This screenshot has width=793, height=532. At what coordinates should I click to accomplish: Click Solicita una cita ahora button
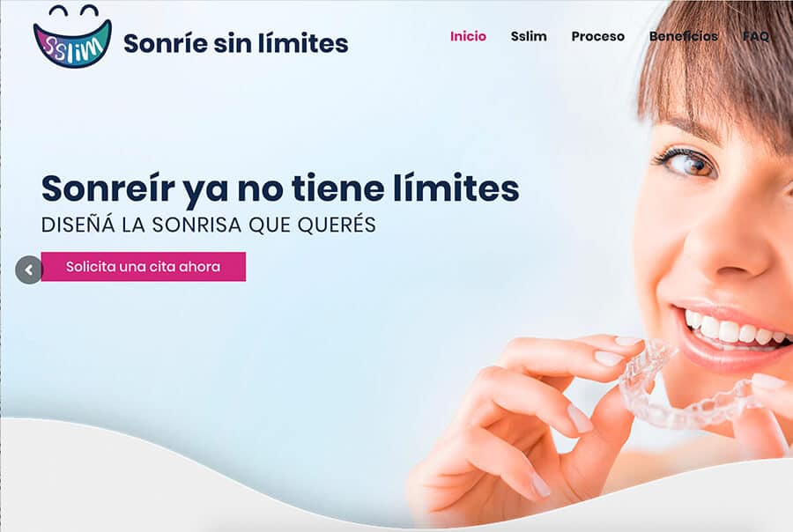point(144,267)
